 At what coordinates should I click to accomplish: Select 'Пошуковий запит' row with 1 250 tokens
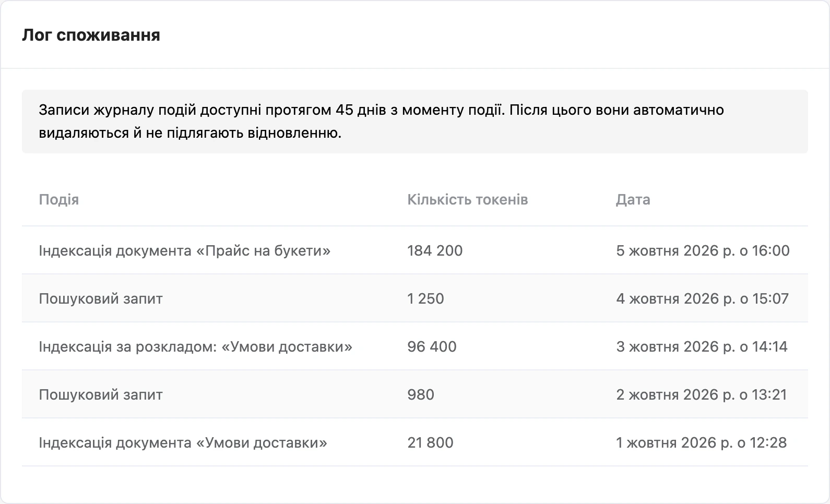pos(415,298)
